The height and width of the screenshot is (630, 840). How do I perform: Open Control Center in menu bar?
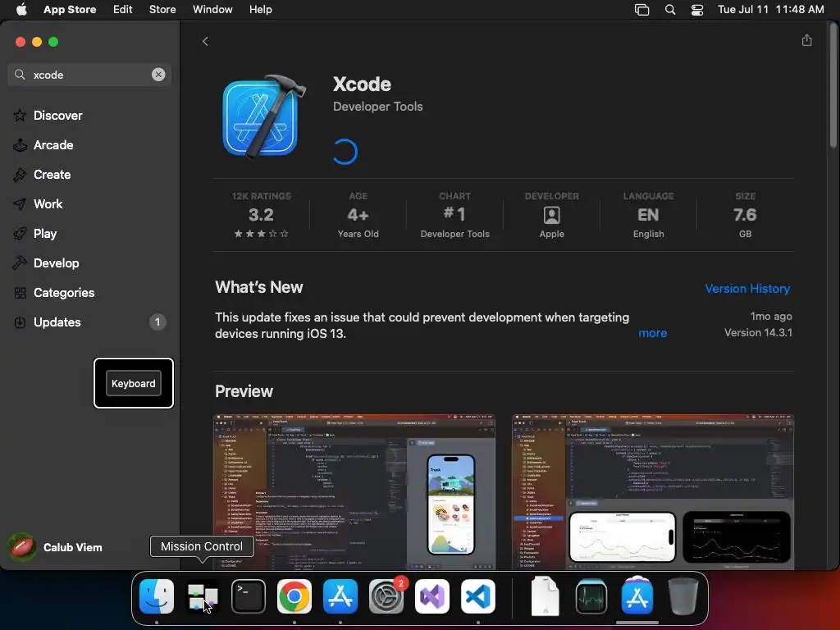coord(697,9)
